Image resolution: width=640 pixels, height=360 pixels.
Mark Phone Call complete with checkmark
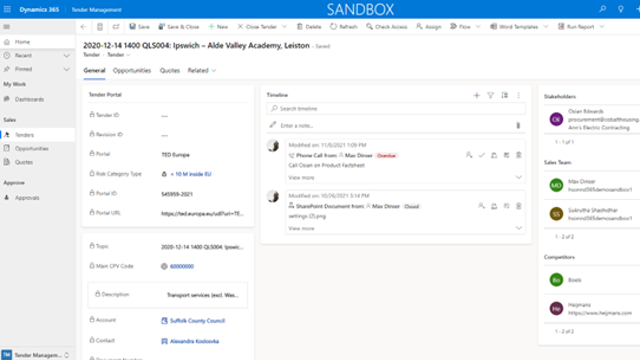click(x=482, y=155)
